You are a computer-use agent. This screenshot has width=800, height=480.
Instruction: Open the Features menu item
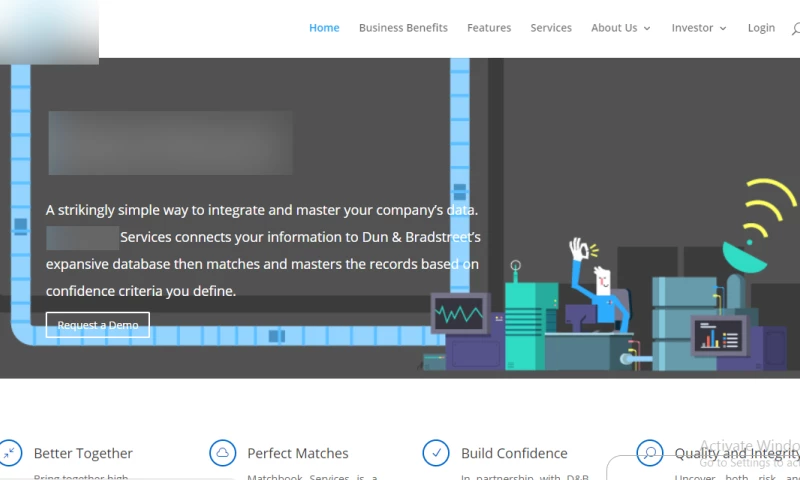pyautogui.click(x=489, y=28)
